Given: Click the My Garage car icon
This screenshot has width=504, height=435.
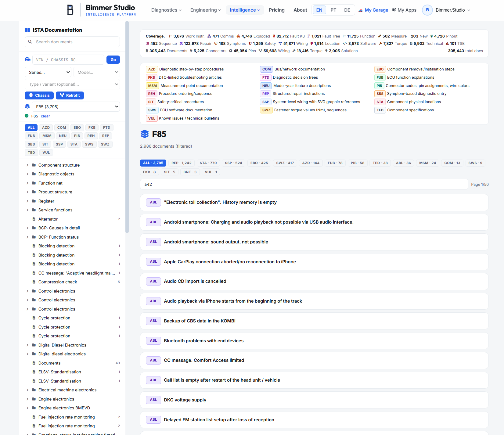Looking at the screenshot, I should click(x=361, y=10).
